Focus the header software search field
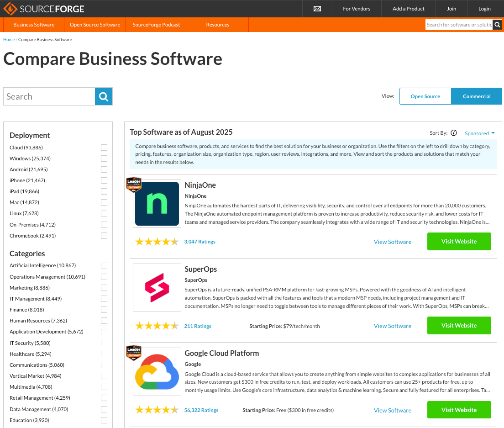Screen dimensions: 504x428 coord(459,25)
